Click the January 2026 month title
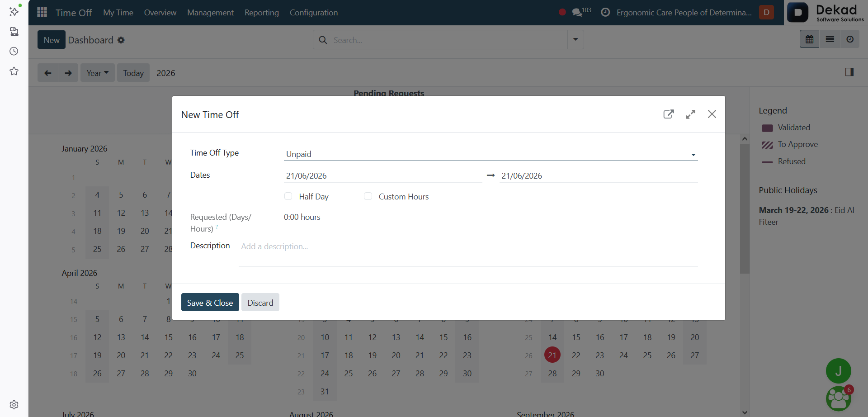Image resolution: width=868 pixels, height=417 pixels. pos(85,149)
